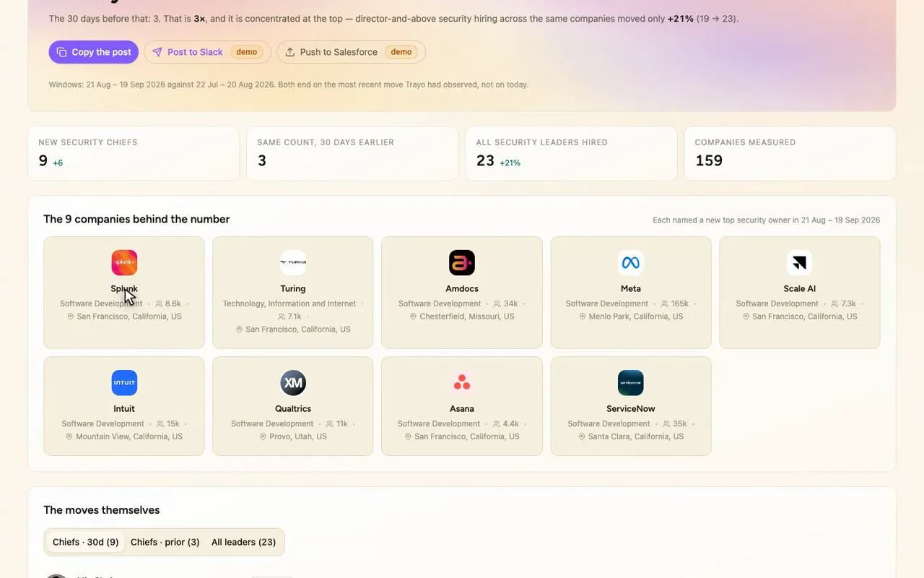
Task: Copy the post to clipboard
Action: pos(94,52)
